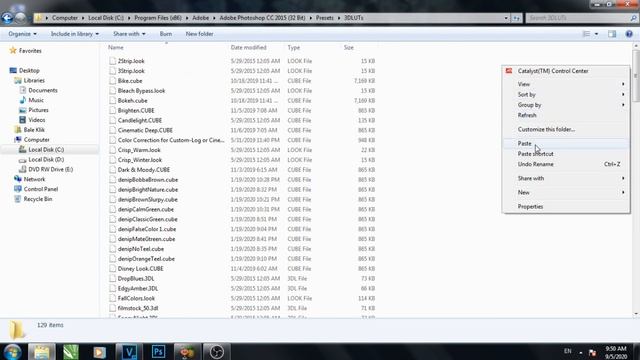Screen dimensions: 640x360
Task: Sort by the Name column header
Action: coord(116,48)
